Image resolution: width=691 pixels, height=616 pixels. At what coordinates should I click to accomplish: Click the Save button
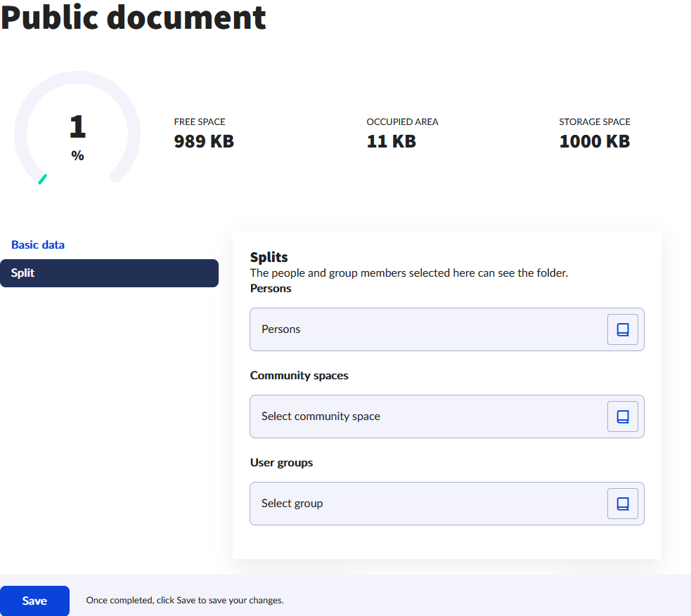click(x=34, y=601)
